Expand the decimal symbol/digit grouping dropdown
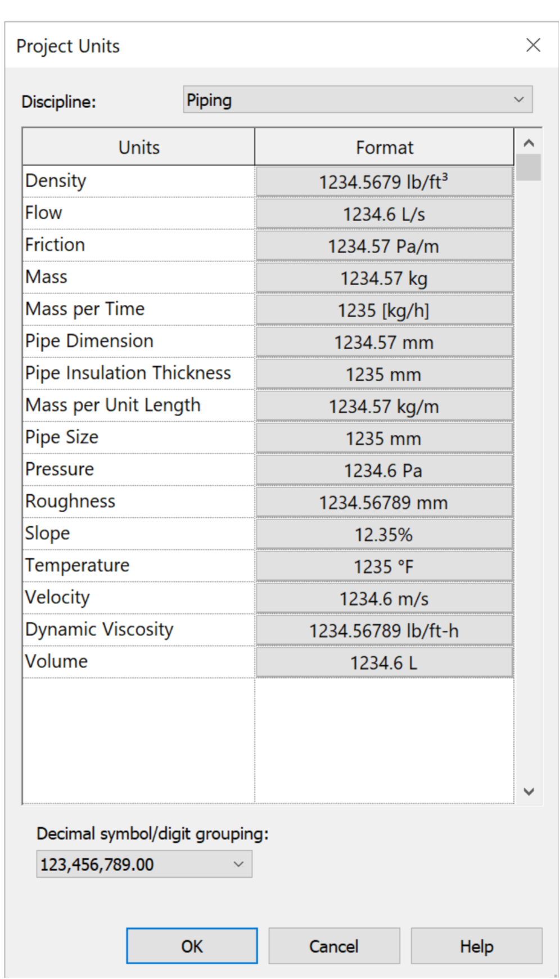560x979 pixels. [x=144, y=864]
